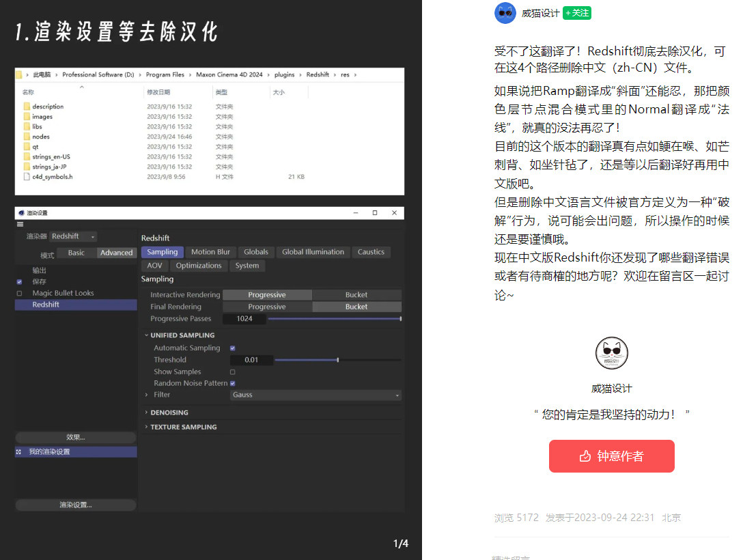Click the 钟意作者 button
Viewport: 743px width, 560px height.
611,456
